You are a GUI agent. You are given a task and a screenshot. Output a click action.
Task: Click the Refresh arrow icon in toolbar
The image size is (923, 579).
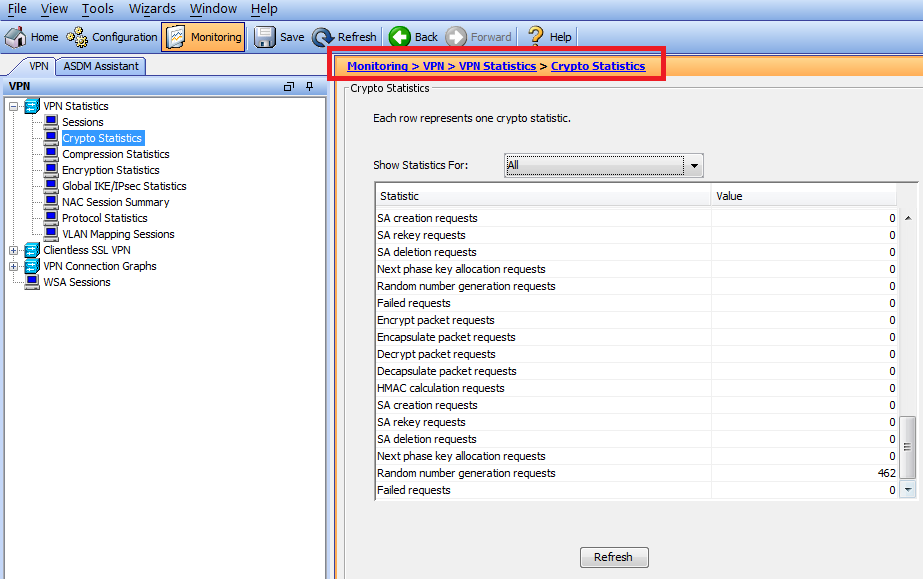pos(323,37)
